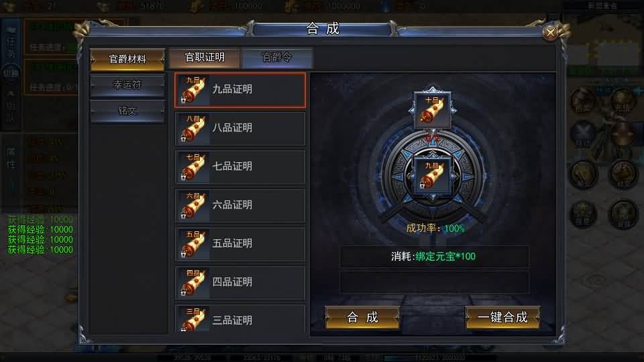This screenshot has width=644, height=362.
Task: Open the 官爵令 tab
Action: click(x=277, y=58)
